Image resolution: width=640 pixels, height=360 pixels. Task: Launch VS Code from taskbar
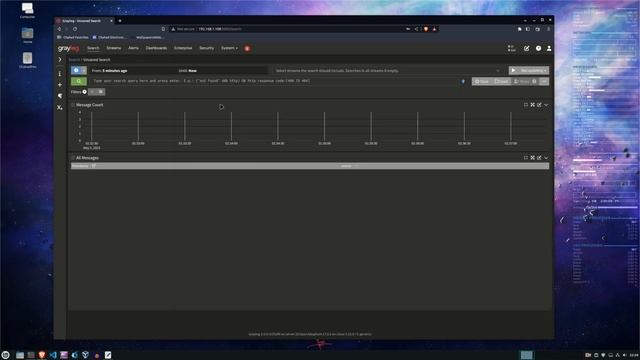(x=53, y=355)
